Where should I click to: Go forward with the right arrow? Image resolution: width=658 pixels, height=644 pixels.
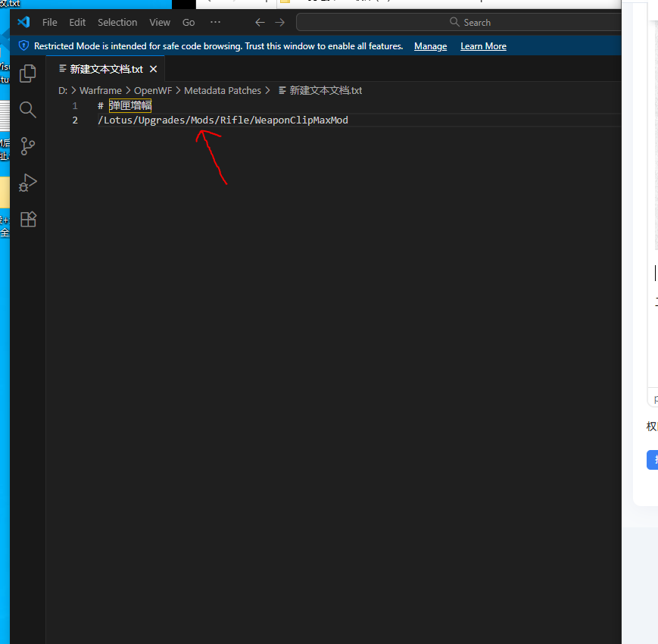280,22
